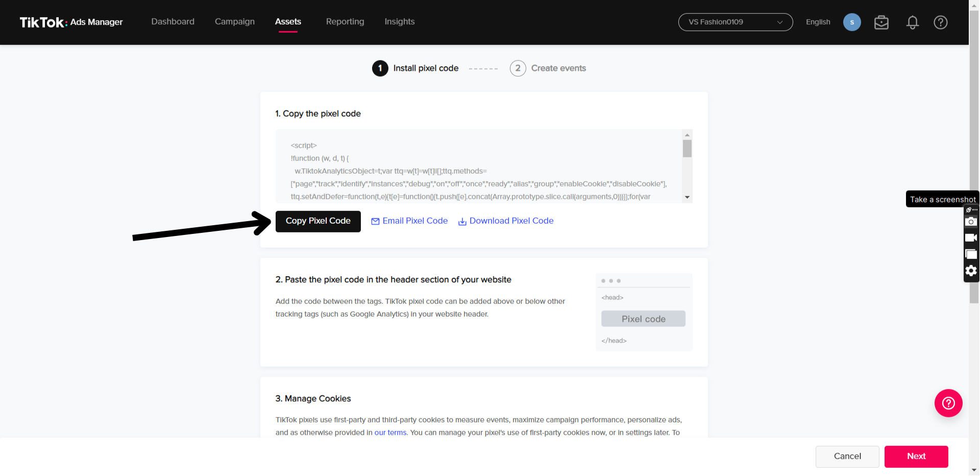Open the Reporting tab

point(345,21)
